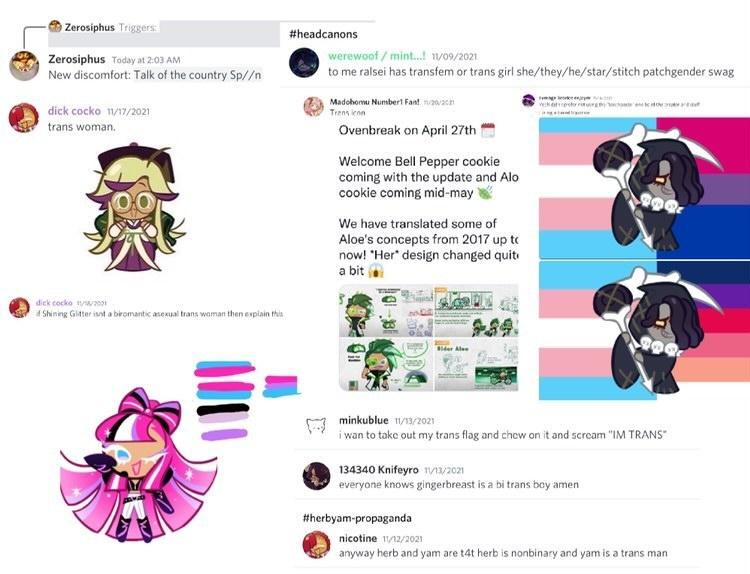Image resolution: width=750 pixels, height=574 pixels.
Task: Click the username 'minkublue'
Action: (364, 420)
